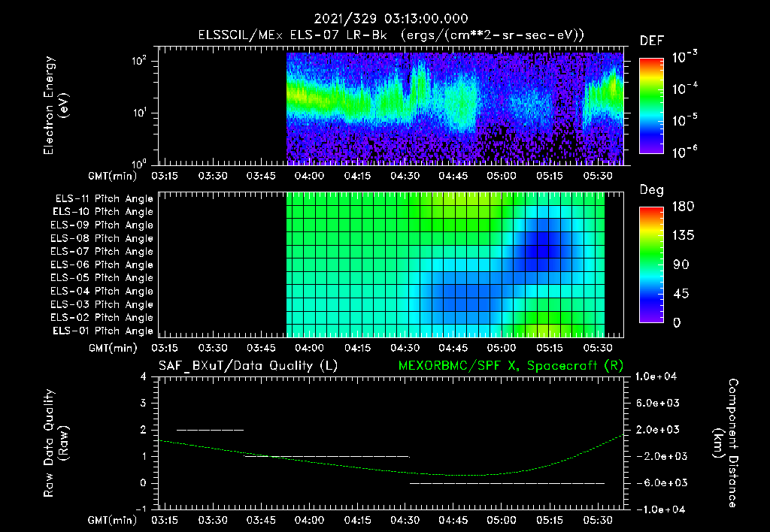Click the green MEXORBMC/SPF X, Spacecraft (R) legend
This screenshot has height=532, width=770.
pos(511,366)
